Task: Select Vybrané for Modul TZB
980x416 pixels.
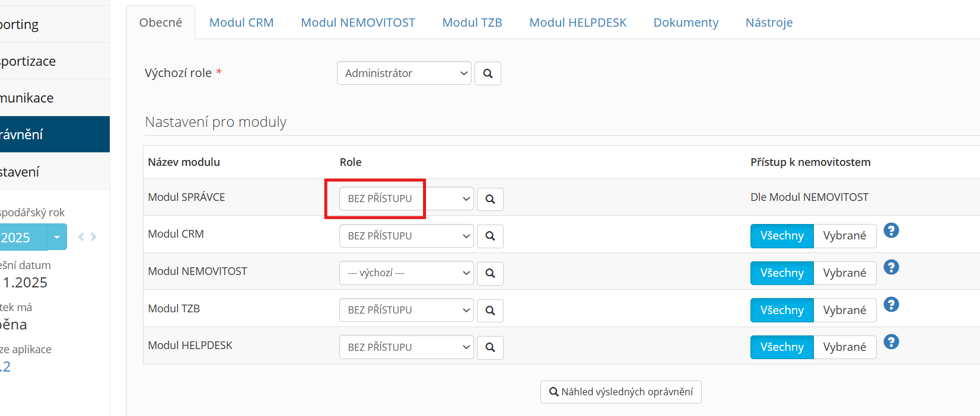Action: click(845, 310)
